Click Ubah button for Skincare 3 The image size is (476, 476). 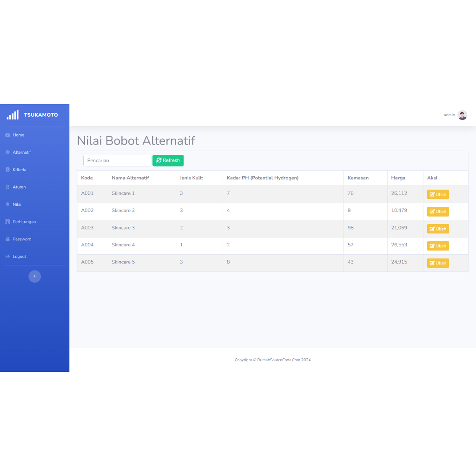pos(438,229)
